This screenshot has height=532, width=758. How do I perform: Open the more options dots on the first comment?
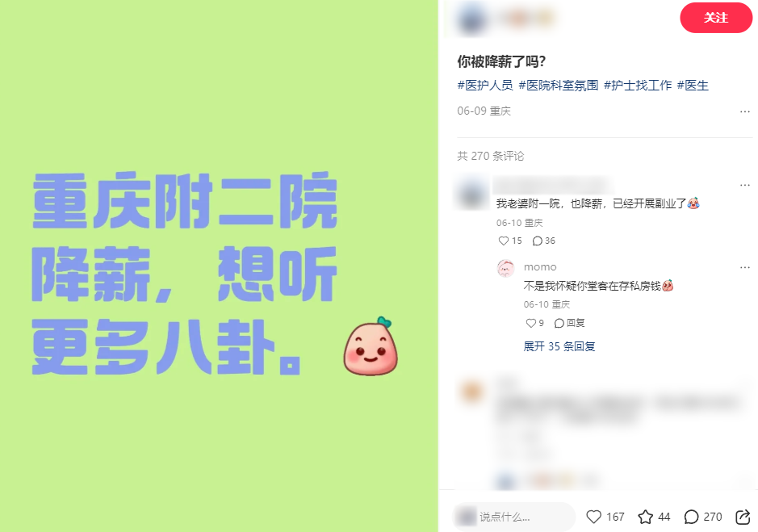[745, 185]
